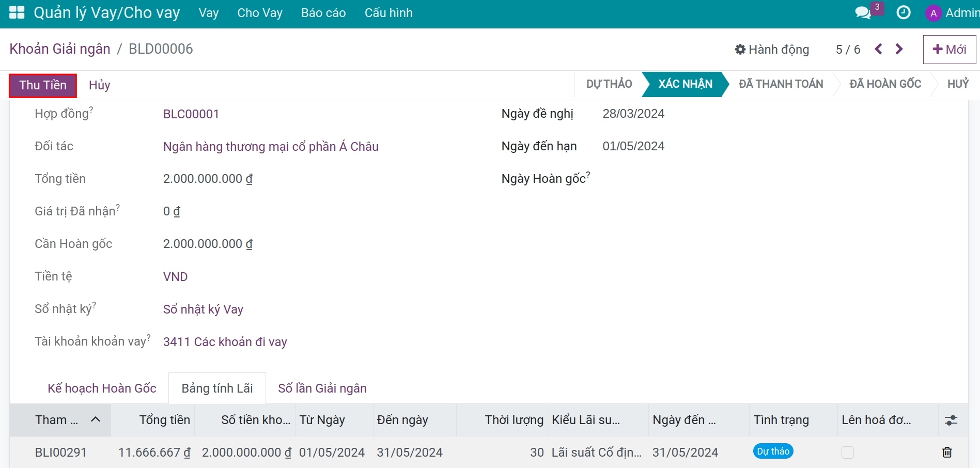Image resolution: width=980 pixels, height=468 pixels.
Task: Switch to Số lần Giải ngân tab
Action: [322, 388]
